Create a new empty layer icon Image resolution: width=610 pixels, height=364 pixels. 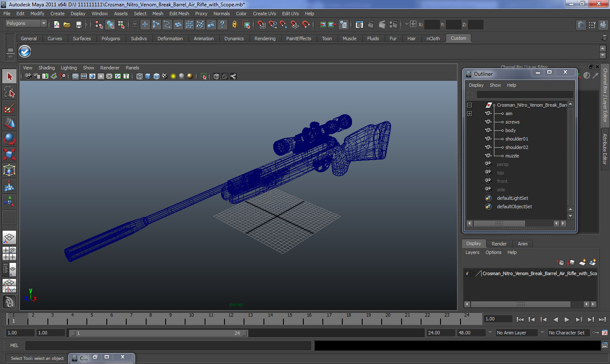click(x=582, y=262)
